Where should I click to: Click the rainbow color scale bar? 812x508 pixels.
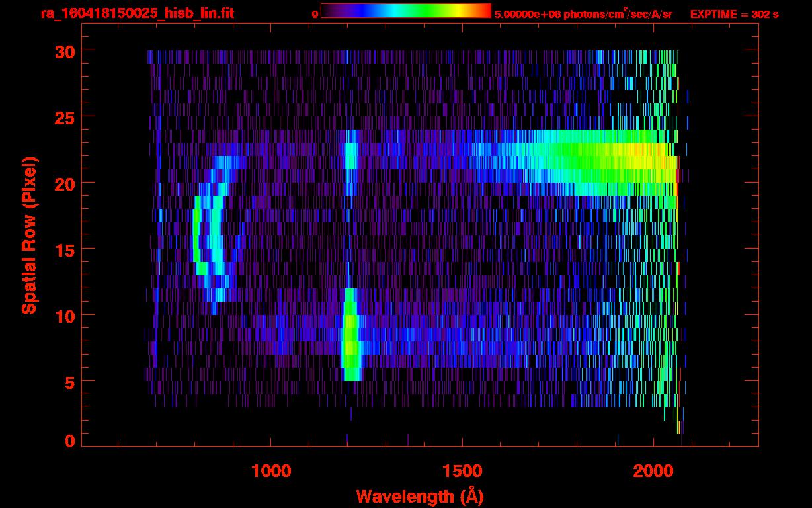[405, 11]
